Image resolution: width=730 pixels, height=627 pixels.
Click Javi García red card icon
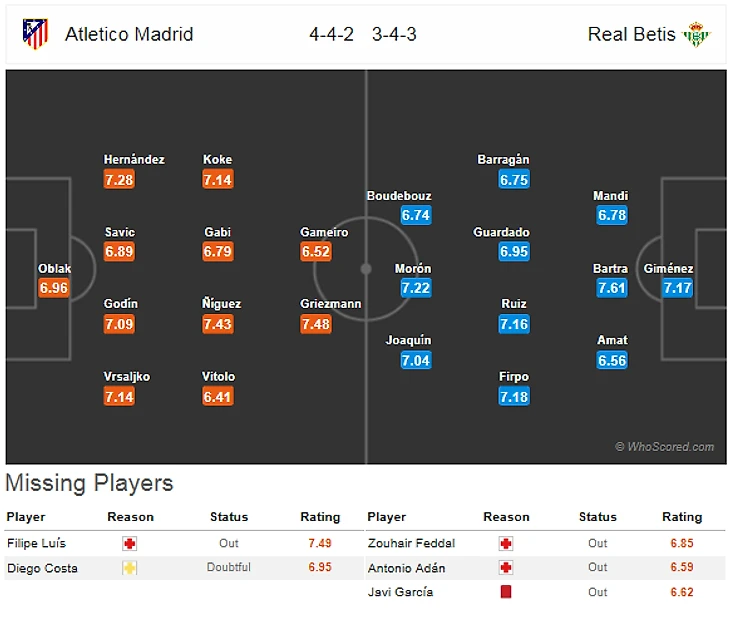[506, 592]
